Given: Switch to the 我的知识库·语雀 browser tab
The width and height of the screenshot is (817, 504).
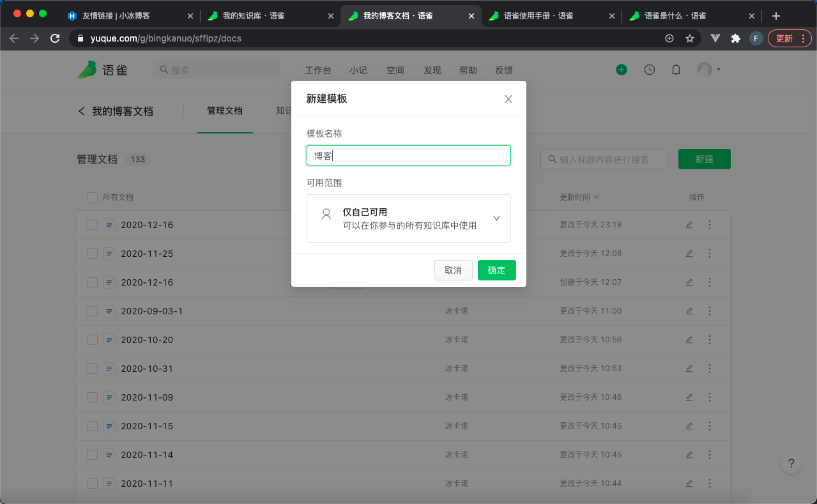Looking at the screenshot, I should [270, 16].
